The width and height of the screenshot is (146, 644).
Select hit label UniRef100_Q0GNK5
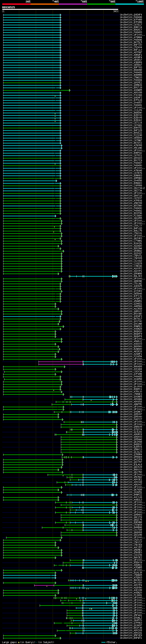click(131, 397)
